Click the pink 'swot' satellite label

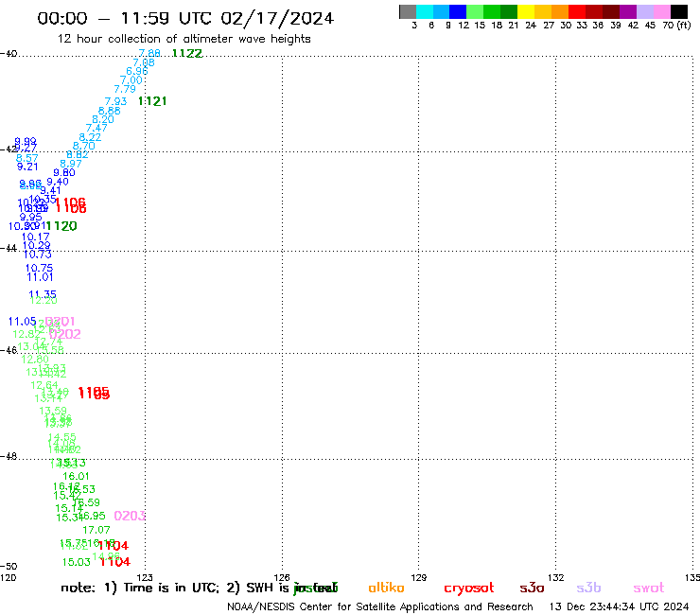pyautogui.click(x=649, y=588)
